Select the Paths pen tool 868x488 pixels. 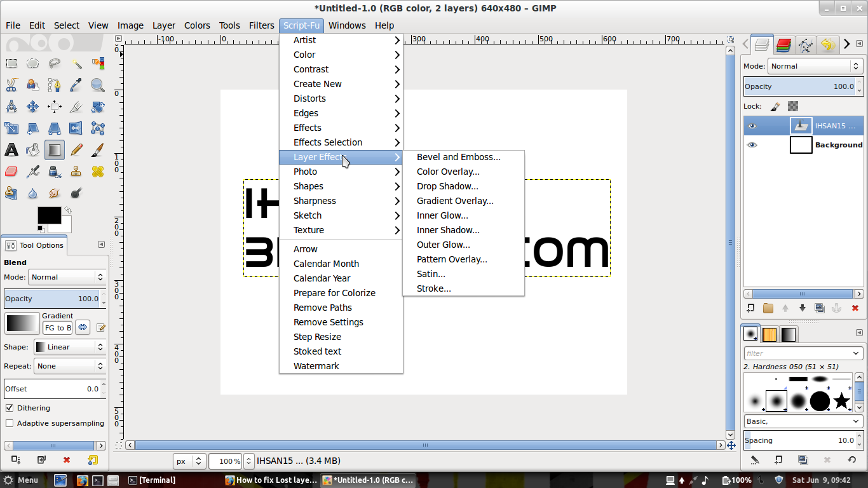tap(55, 85)
